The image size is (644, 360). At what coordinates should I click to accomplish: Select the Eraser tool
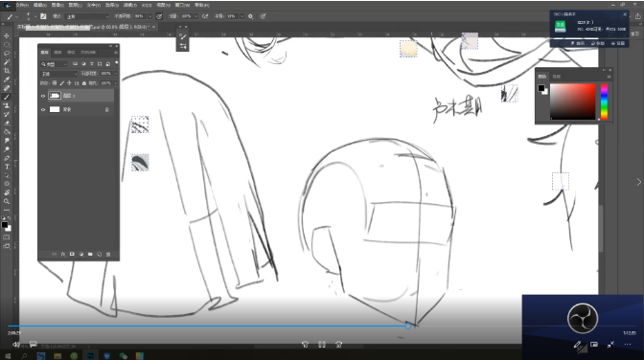click(x=7, y=124)
